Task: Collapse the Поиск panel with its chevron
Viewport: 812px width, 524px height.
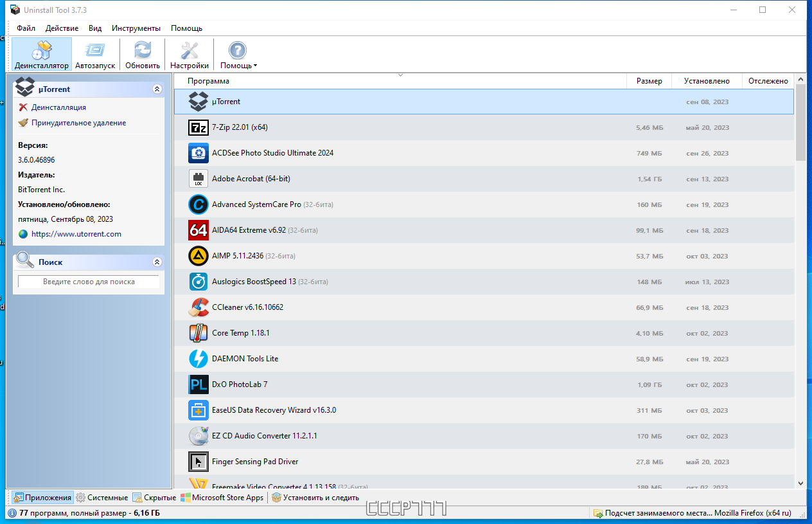Action: 157,261
